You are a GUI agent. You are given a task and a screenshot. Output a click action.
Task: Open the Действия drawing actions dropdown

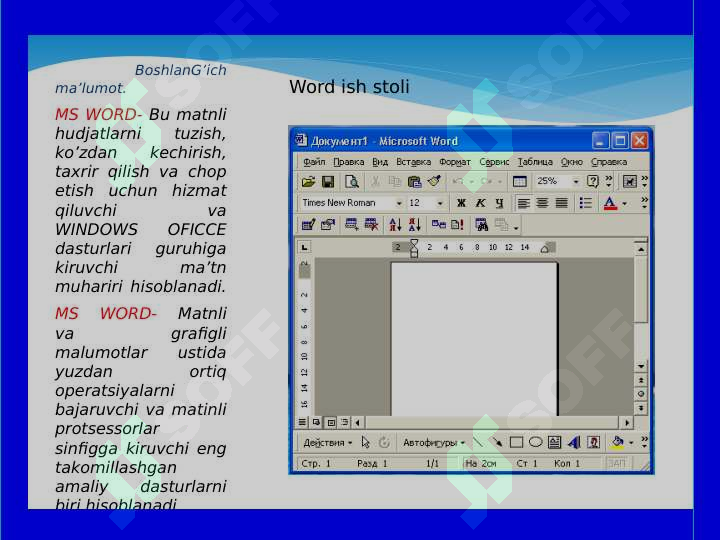[x=328, y=443]
